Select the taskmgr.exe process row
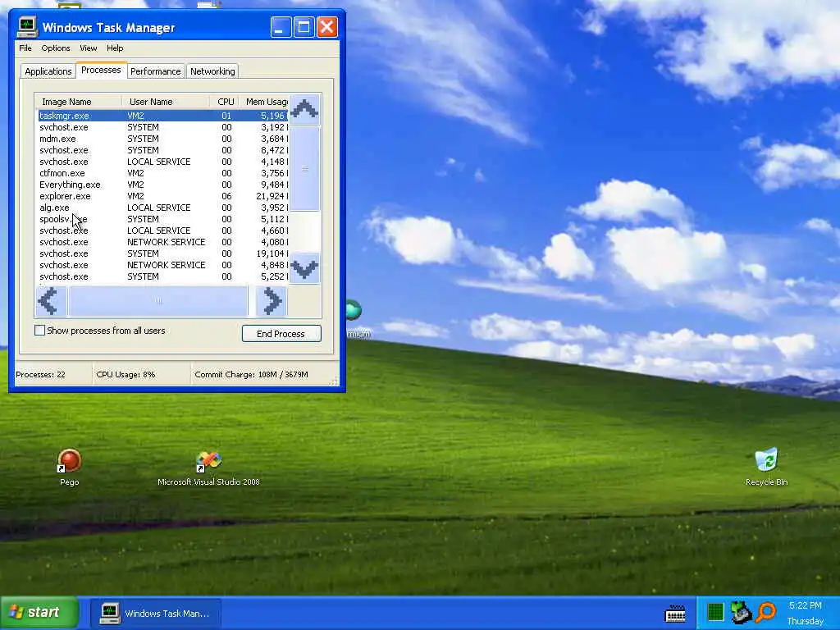This screenshot has height=630, width=840. (x=163, y=116)
